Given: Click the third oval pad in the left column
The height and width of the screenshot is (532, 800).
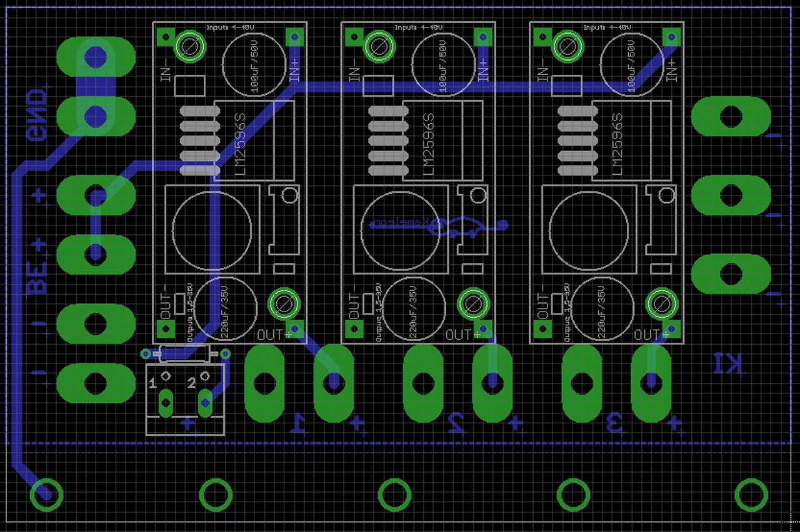Looking at the screenshot, I should (x=96, y=195).
